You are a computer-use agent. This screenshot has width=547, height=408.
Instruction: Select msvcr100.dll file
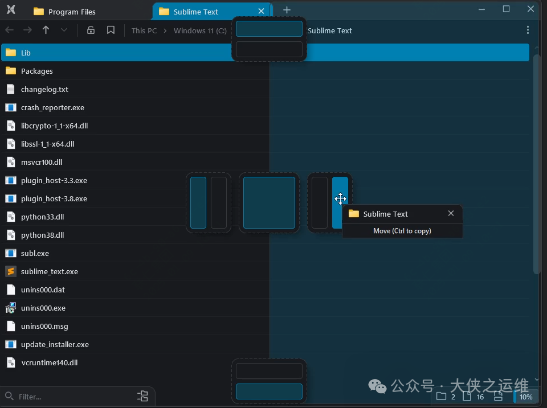[265, 162]
